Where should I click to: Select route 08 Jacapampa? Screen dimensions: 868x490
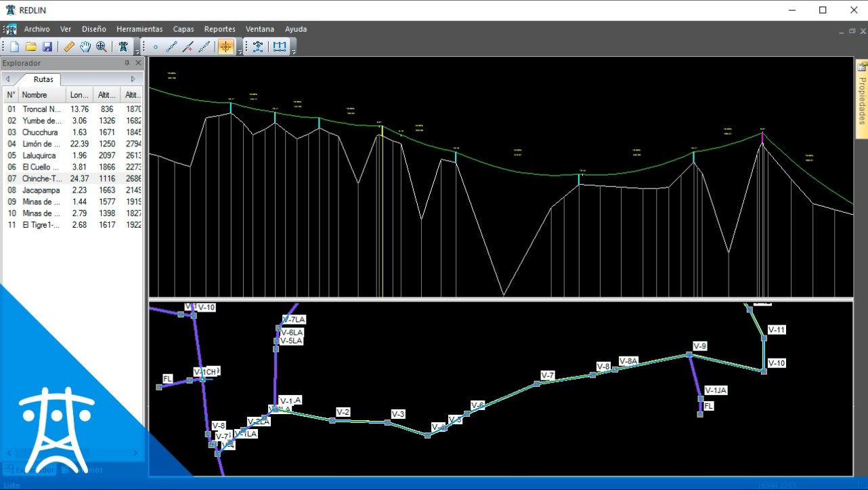72,190
